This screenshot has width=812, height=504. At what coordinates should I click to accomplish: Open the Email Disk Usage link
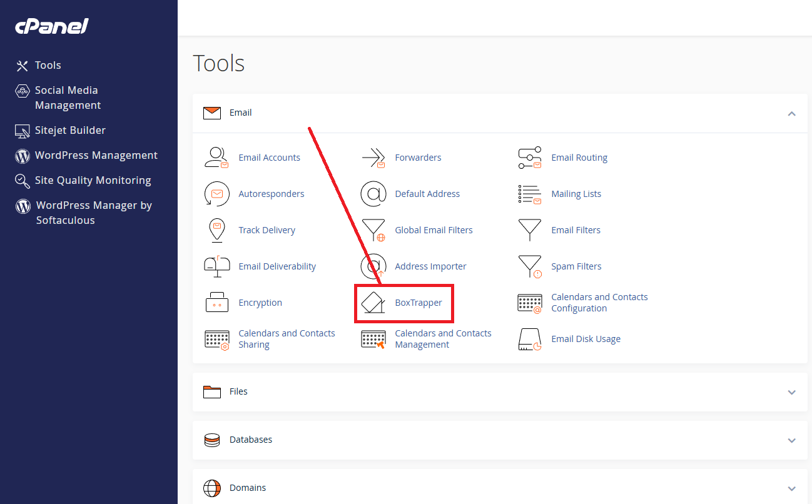tap(586, 339)
